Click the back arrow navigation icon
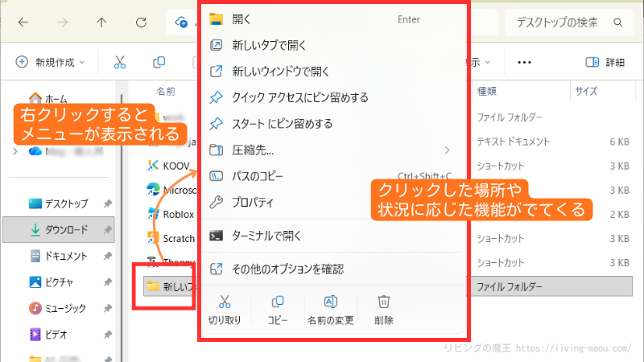644x362 pixels. coord(23,22)
